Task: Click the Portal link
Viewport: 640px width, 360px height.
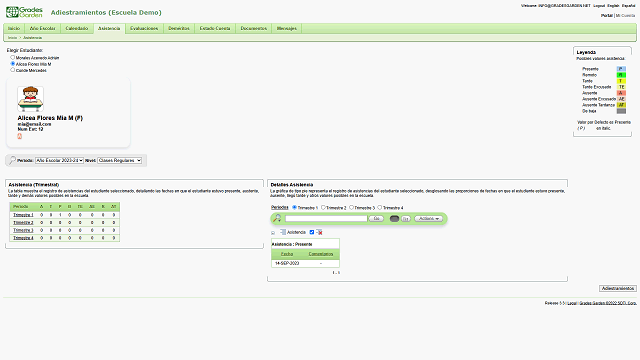Action: click(607, 16)
